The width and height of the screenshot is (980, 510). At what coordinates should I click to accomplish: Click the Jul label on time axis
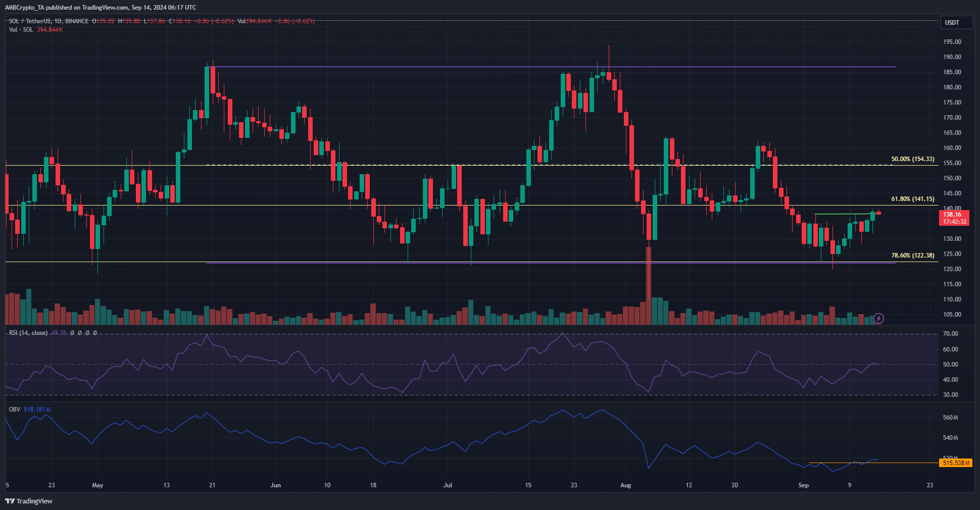coord(448,485)
